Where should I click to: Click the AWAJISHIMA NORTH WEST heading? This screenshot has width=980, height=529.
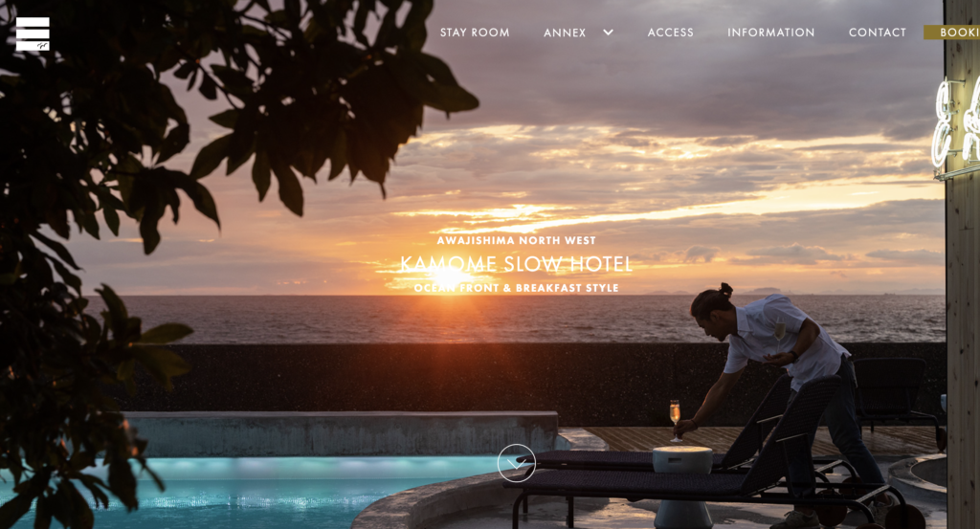point(516,240)
